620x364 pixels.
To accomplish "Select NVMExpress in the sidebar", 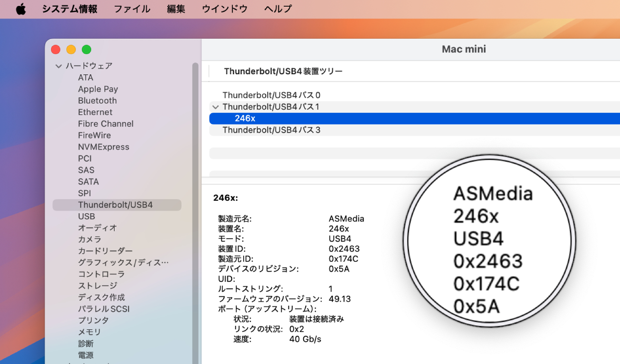I will point(104,147).
